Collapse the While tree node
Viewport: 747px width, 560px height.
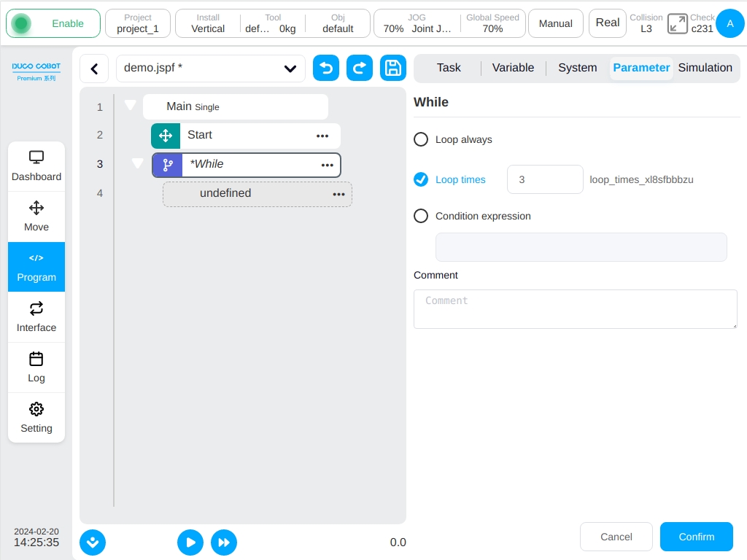(137, 163)
